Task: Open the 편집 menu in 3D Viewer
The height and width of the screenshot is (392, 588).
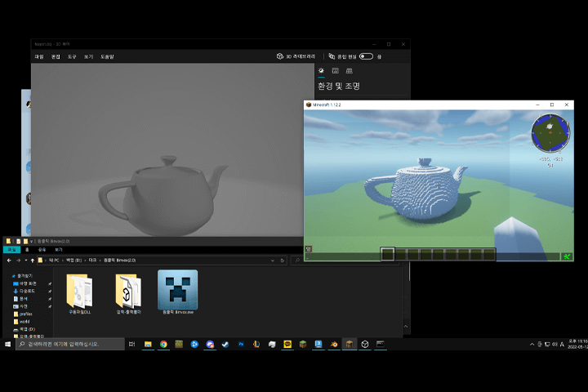Action: (x=56, y=56)
